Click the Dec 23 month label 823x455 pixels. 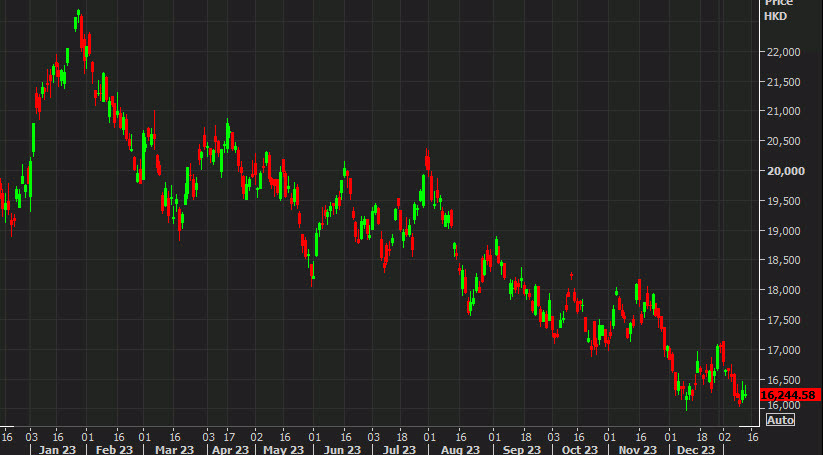pyautogui.click(x=695, y=450)
